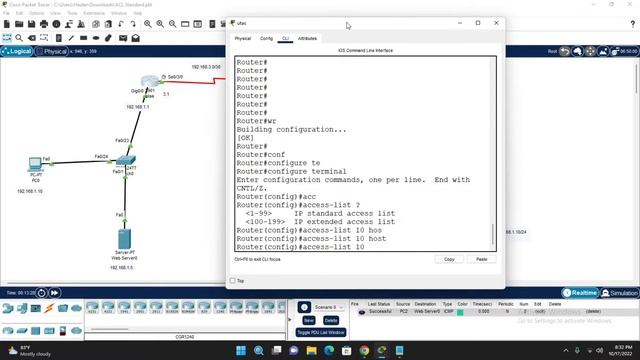Open the Options menu
Screen dimensions: 640x360
pos(36,13)
